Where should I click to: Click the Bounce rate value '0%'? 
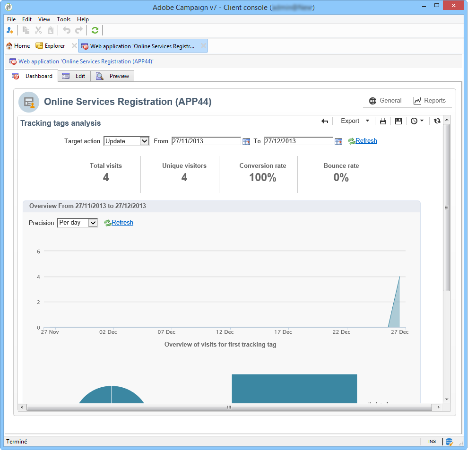(x=341, y=177)
